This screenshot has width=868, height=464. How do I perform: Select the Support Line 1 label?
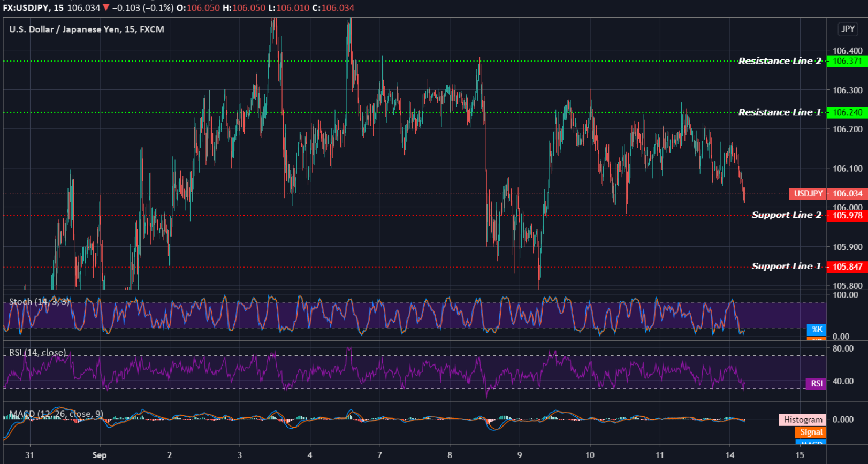[787, 267]
